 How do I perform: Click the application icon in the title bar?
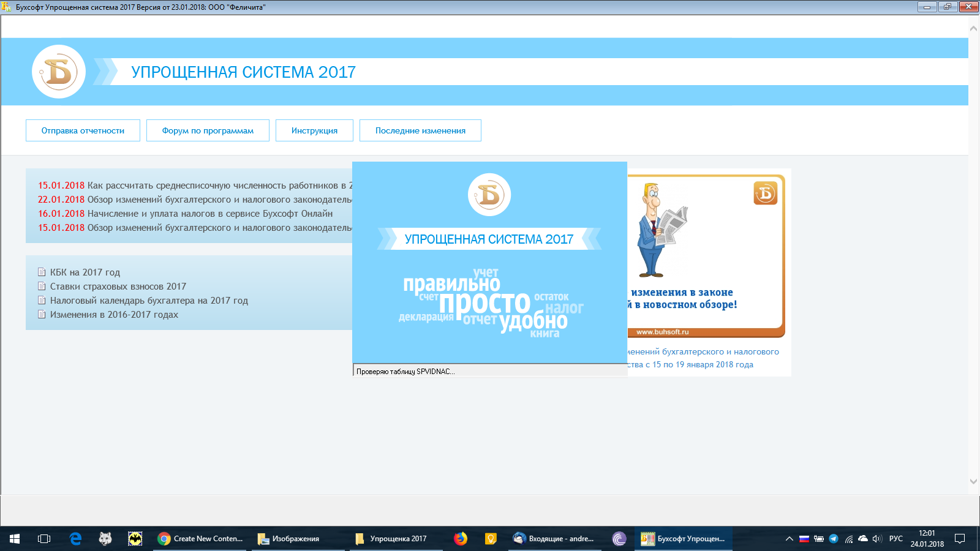pos(6,7)
